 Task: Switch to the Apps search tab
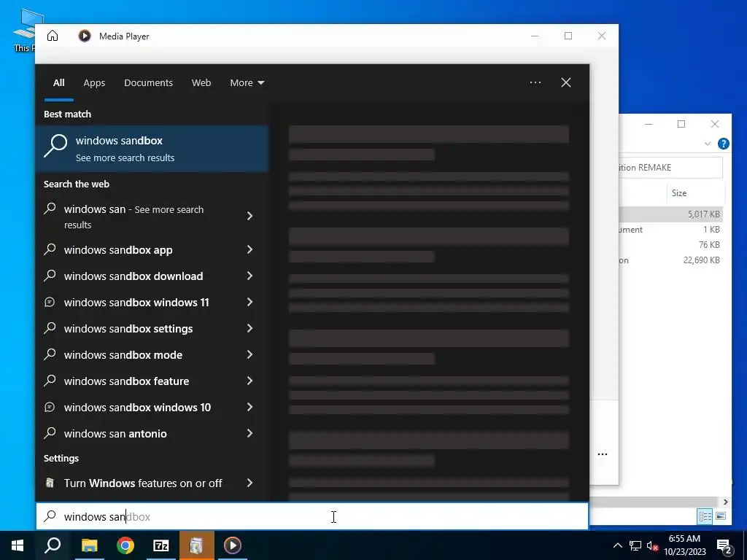(94, 83)
